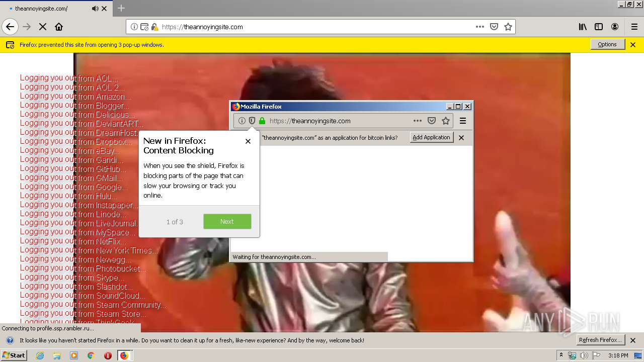The image size is (644, 362).
Task: Open page actions menu in main address bar
Action: (480, 27)
